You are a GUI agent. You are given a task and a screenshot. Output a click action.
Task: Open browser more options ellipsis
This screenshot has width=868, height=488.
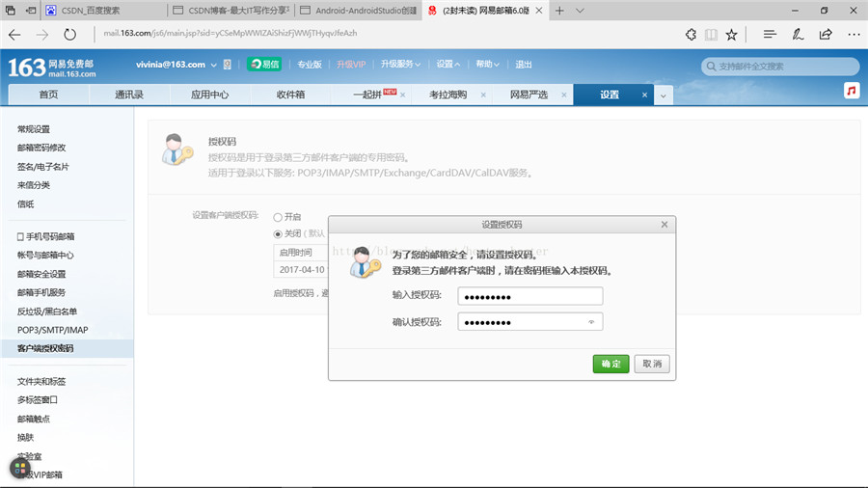pyautogui.click(x=854, y=35)
